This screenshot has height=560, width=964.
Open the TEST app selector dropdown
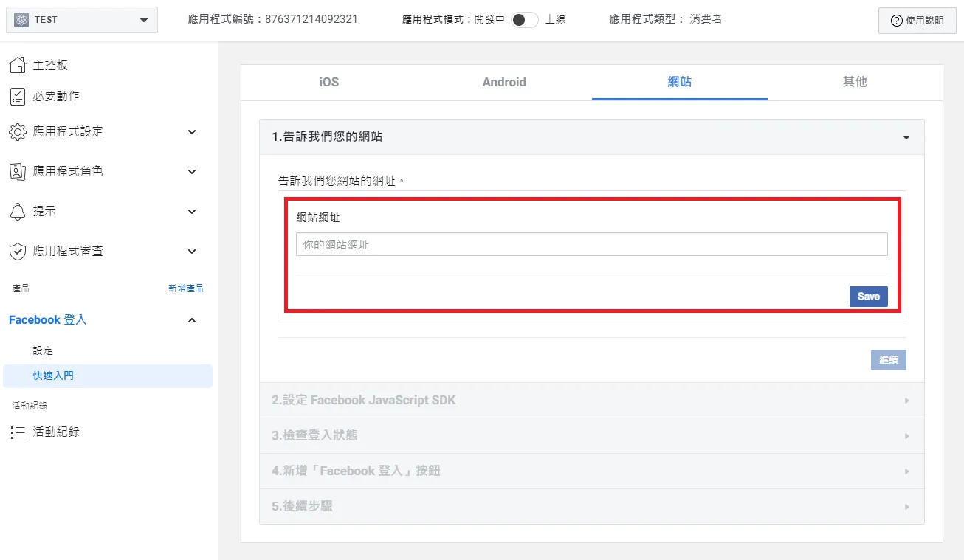click(81, 20)
